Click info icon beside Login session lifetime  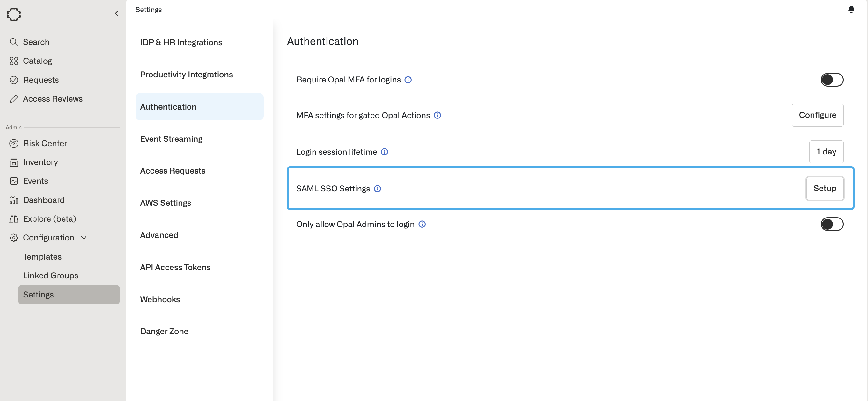(384, 152)
